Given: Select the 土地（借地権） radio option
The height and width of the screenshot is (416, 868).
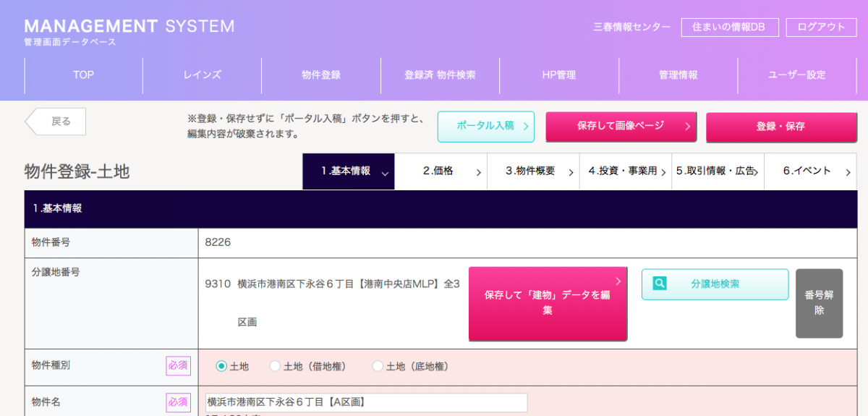Looking at the screenshot, I should tap(275, 367).
